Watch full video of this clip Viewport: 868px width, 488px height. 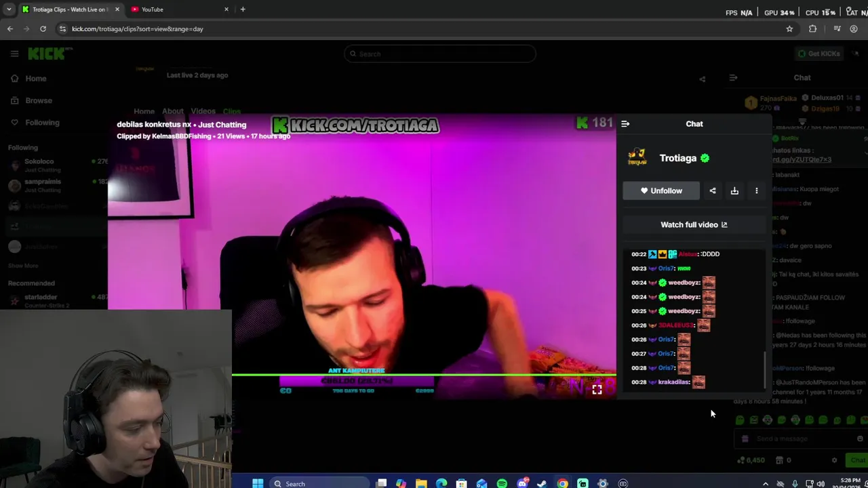694,225
